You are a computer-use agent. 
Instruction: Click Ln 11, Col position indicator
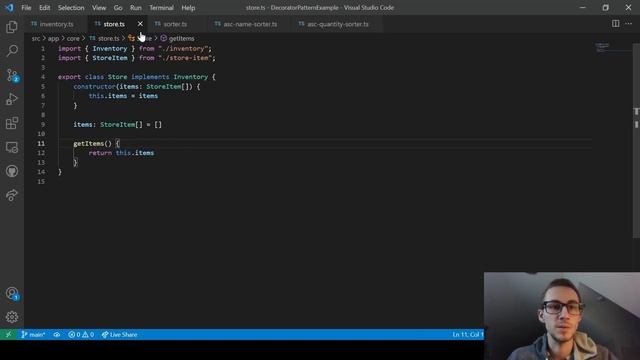tap(467, 334)
